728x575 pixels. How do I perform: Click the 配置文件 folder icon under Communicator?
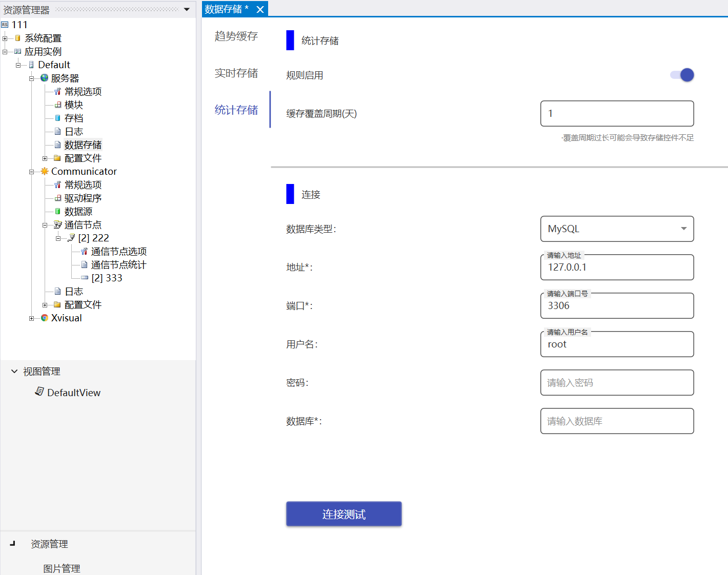coord(57,304)
